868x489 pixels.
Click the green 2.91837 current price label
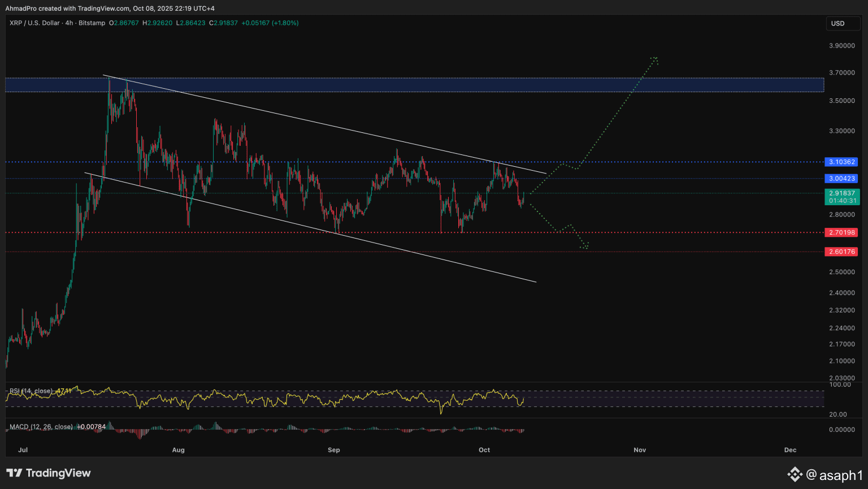(x=842, y=193)
